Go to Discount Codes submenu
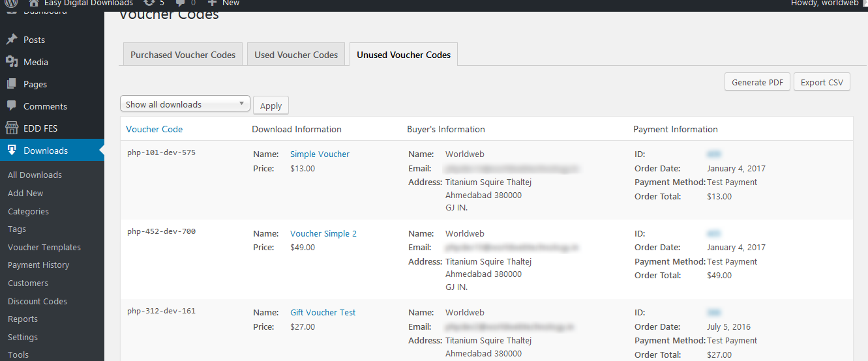This screenshot has height=361, width=868. click(37, 302)
